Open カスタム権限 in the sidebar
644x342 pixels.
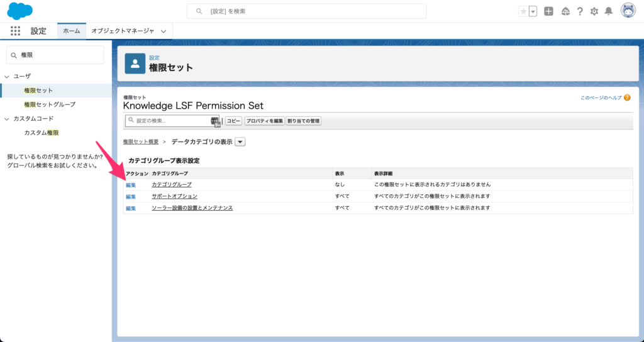(42, 133)
